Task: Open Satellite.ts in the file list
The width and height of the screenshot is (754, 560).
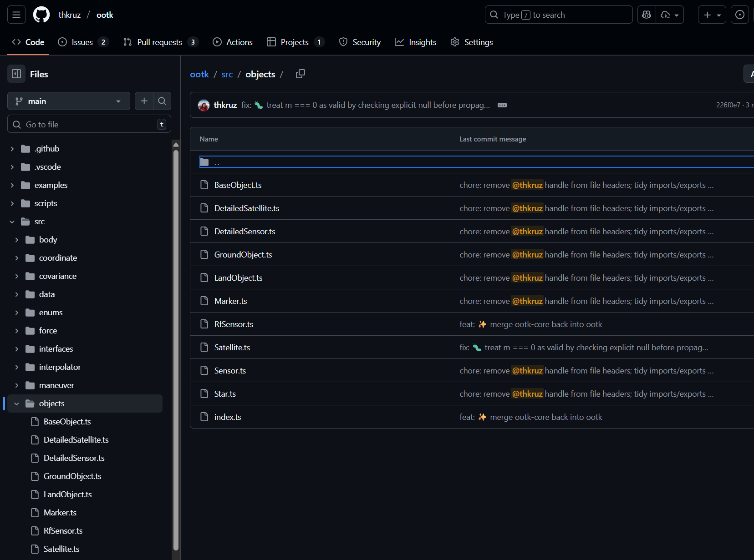Action: point(232,348)
